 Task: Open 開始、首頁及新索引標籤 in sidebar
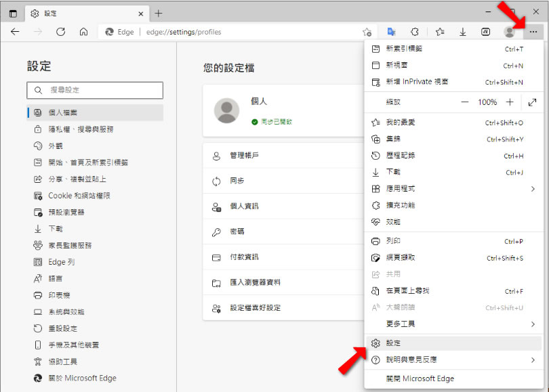(x=95, y=162)
